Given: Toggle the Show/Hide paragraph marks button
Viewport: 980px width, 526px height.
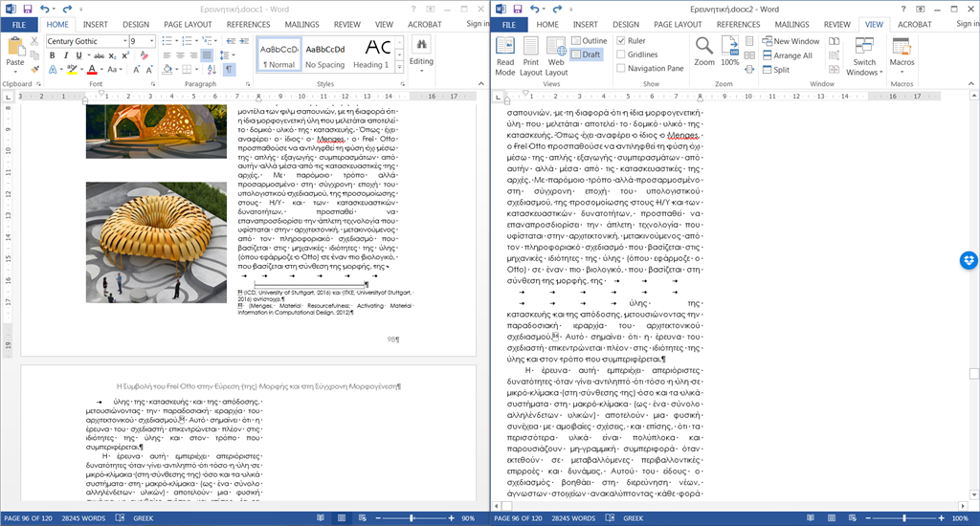Looking at the screenshot, I should pos(230,70).
